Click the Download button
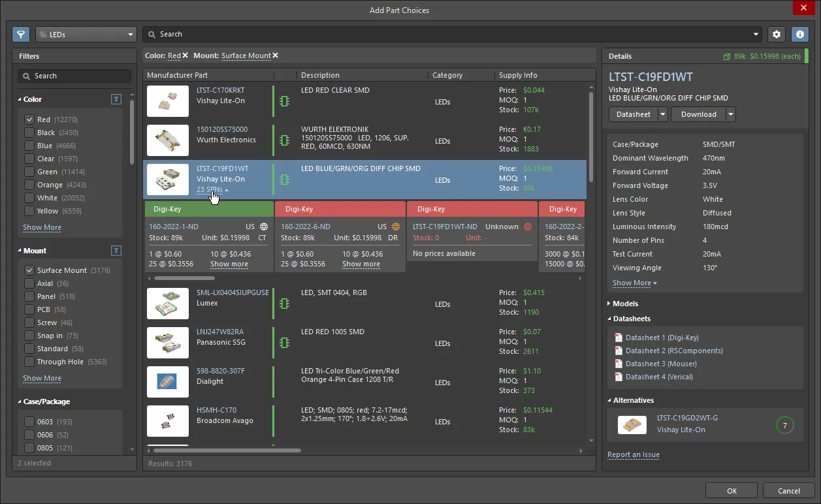The width and height of the screenshot is (821, 504). coord(698,114)
